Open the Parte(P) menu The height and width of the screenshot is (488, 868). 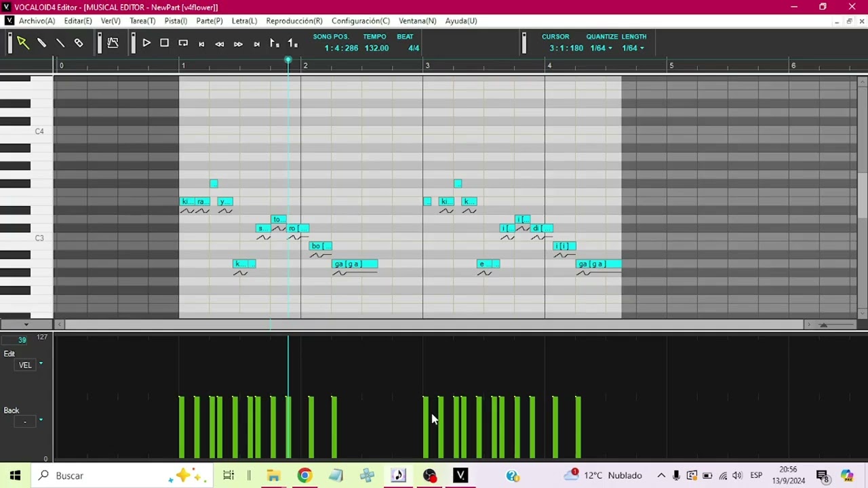pos(210,21)
